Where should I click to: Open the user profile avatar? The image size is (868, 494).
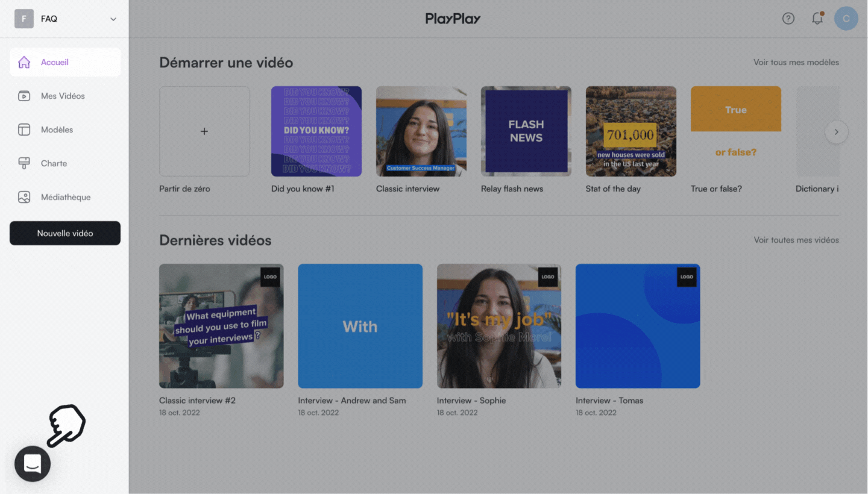pyautogui.click(x=846, y=19)
